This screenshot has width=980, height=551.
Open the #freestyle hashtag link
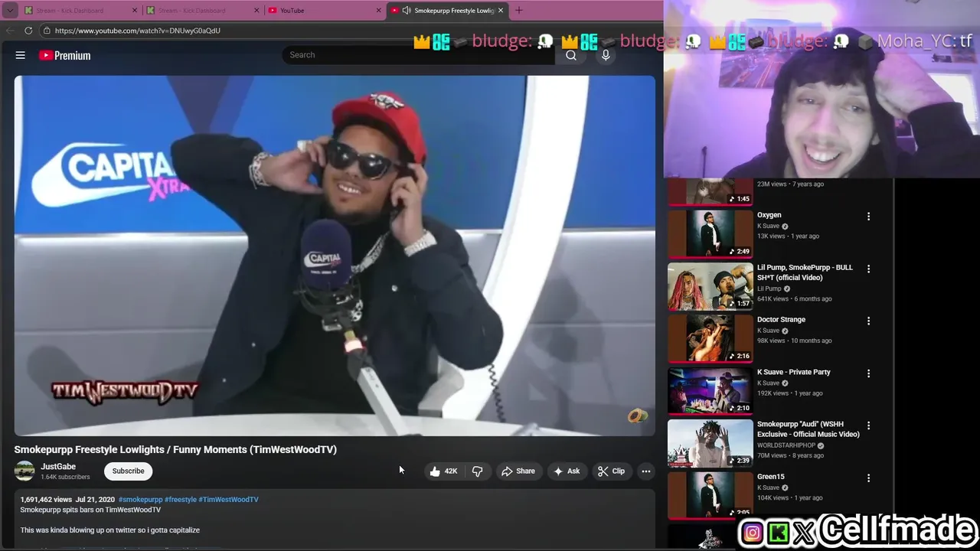click(x=181, y=500)
